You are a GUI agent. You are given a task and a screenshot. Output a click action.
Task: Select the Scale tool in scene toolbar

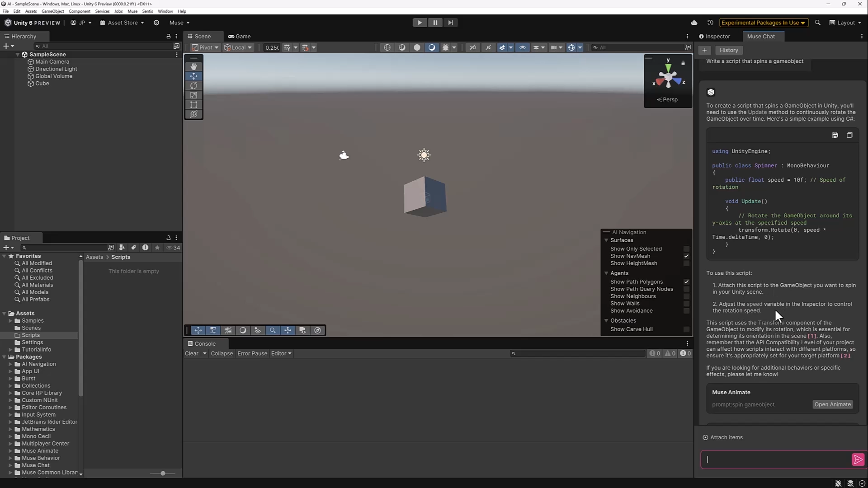pyautogui.click(x=193, y=95)
